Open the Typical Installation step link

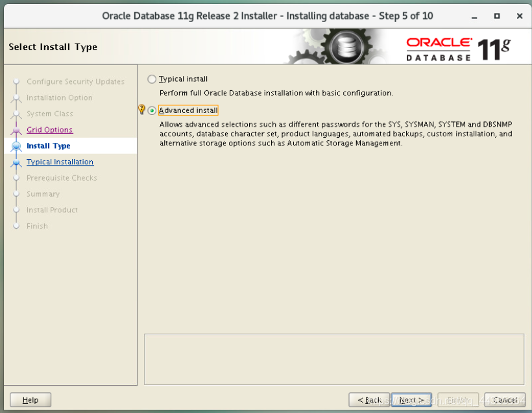click(x=60, y=162)
